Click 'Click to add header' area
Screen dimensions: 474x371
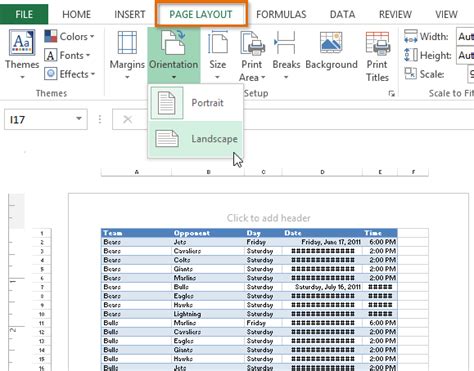pyautogui.click(x=268, y=218)
